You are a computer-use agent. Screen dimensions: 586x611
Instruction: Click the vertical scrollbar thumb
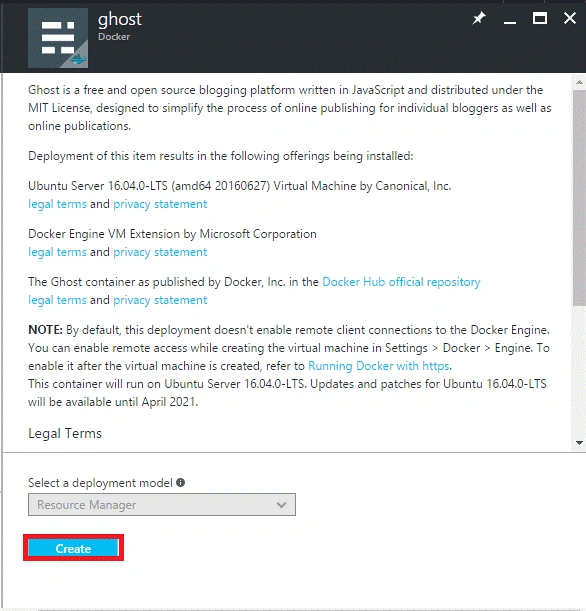(579, 198)
